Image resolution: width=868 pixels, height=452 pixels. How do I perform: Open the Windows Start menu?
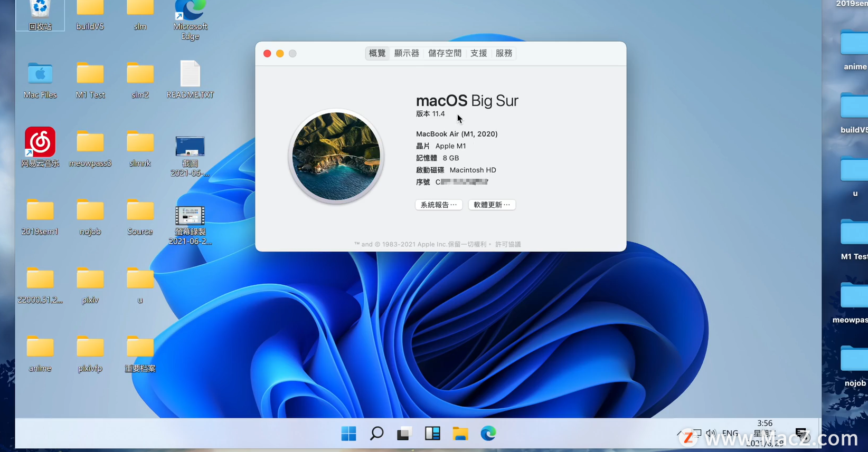tap(349, 434)
